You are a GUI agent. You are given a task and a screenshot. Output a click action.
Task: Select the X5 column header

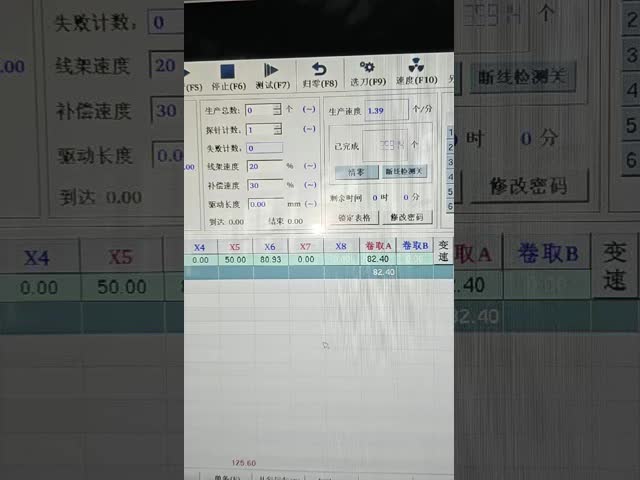(x=235, y=247)
